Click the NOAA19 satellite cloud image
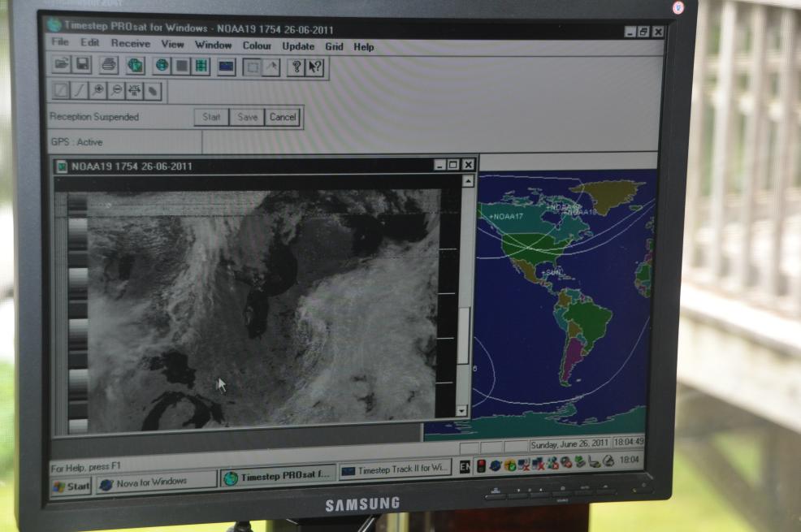Image resolution: width=801 pixels, height=532 pixels. point(262,309)
